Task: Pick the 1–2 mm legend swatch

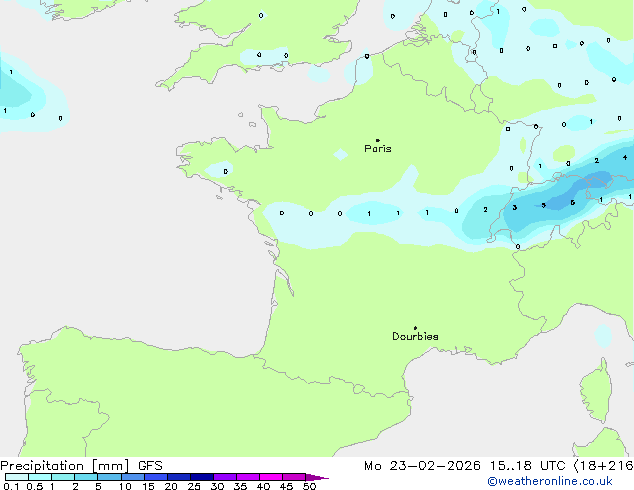Action: click(63, 477)
